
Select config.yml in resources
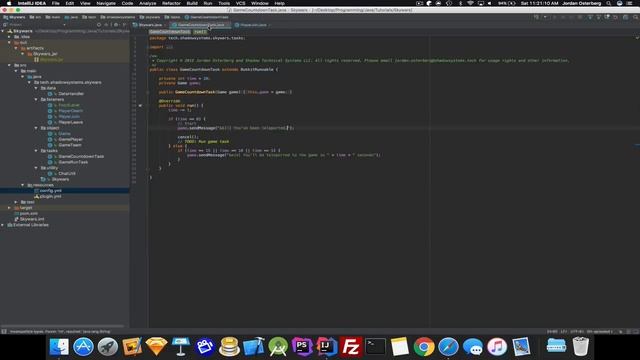51,191
